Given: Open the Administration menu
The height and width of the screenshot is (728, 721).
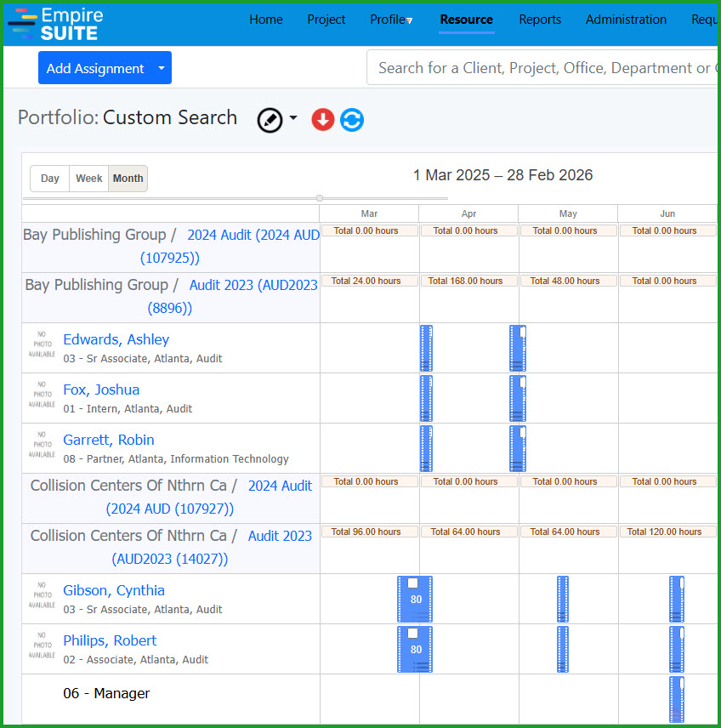Looking at the screenshot, I should (x=626, y=20).
